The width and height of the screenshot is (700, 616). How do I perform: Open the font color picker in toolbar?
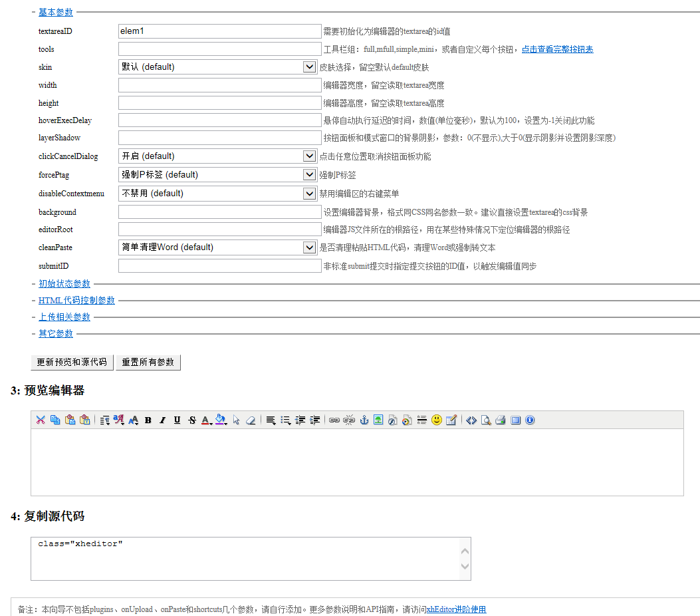(206, 420)
